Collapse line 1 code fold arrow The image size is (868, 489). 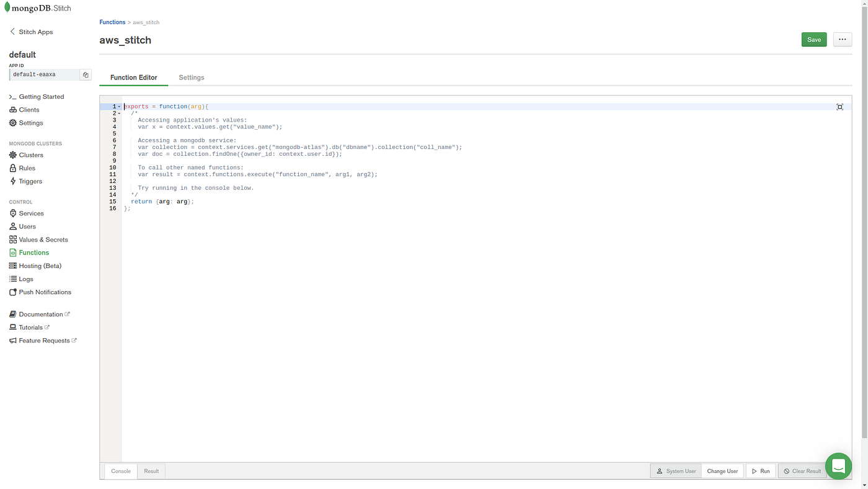[118, 106]
